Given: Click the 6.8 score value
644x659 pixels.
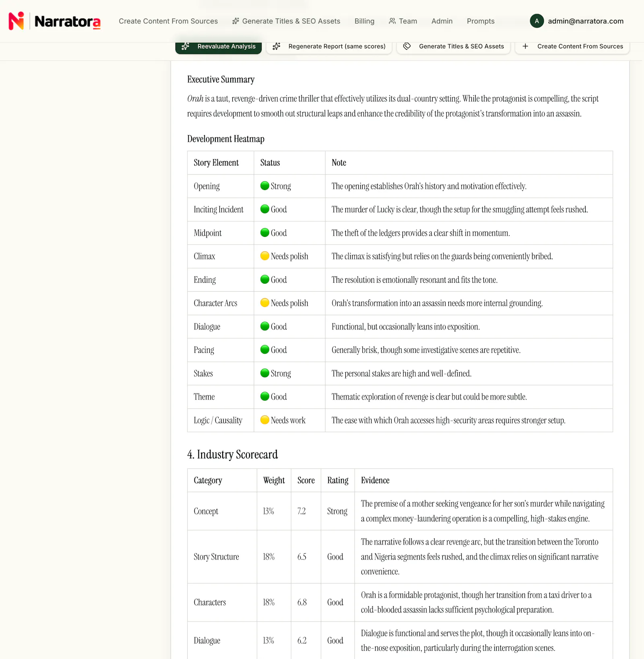Looking at the screenshot, I should (302, 602).
